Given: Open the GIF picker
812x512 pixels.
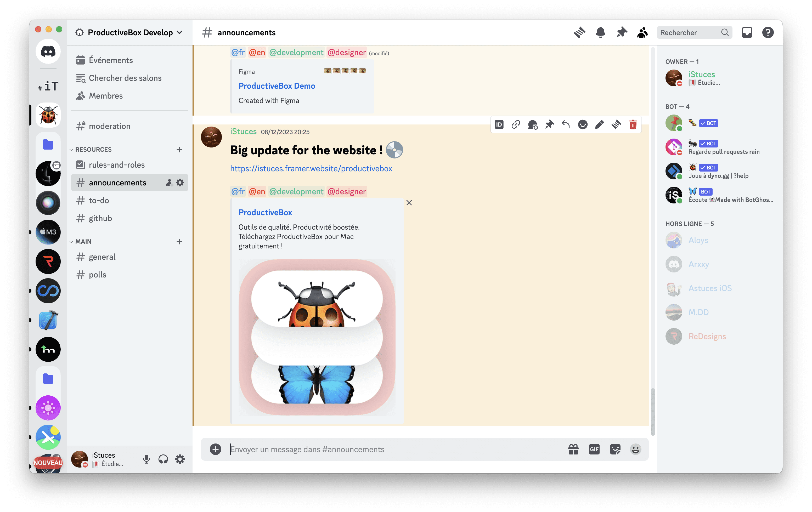Looking at the screenshot, I should pos(594,449).
